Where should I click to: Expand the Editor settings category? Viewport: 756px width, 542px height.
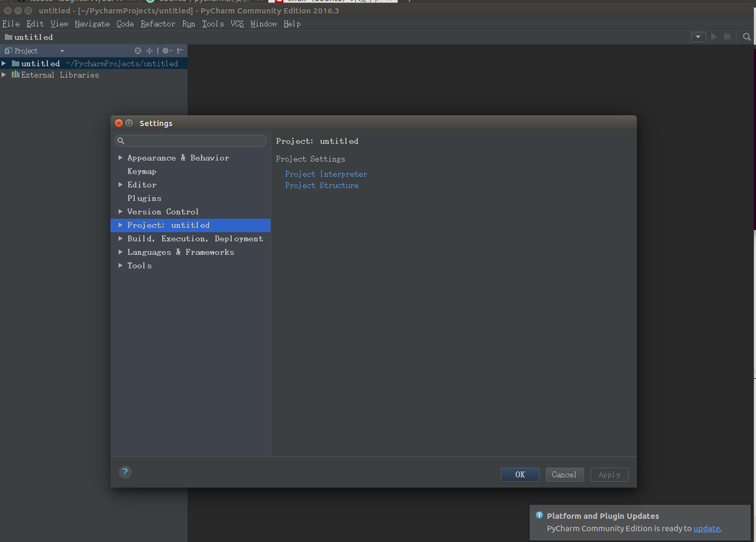[x=120, y=184]
